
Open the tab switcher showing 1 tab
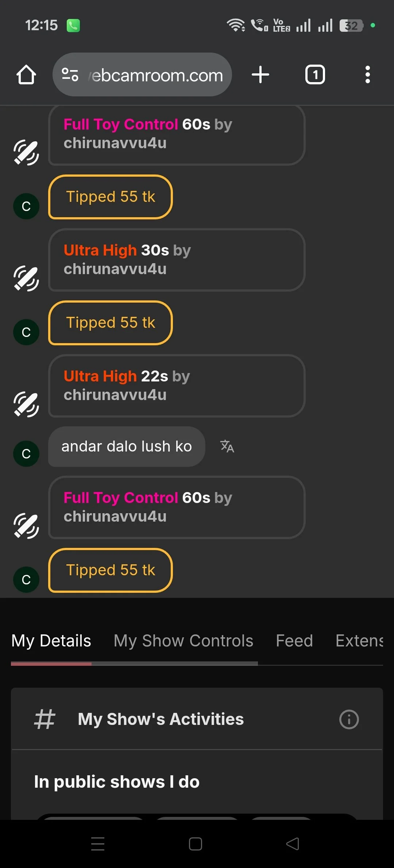[315, 75]
